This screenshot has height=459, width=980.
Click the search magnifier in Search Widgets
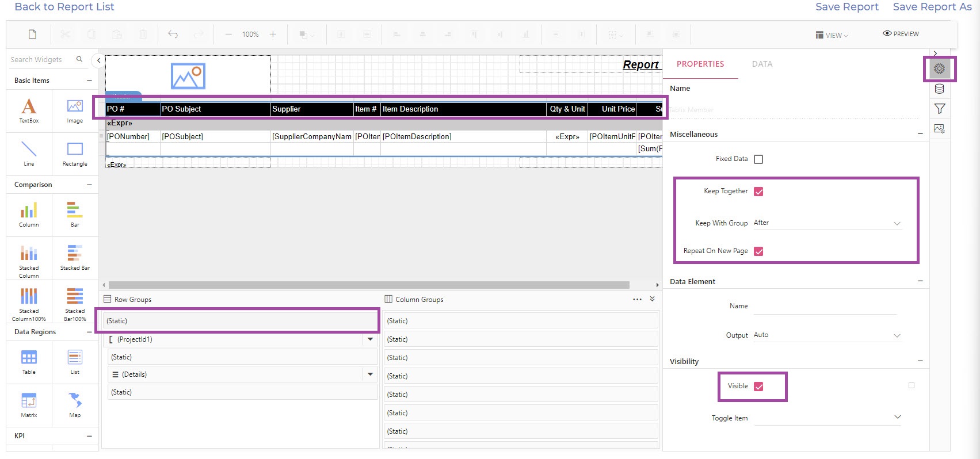point(79,59)
